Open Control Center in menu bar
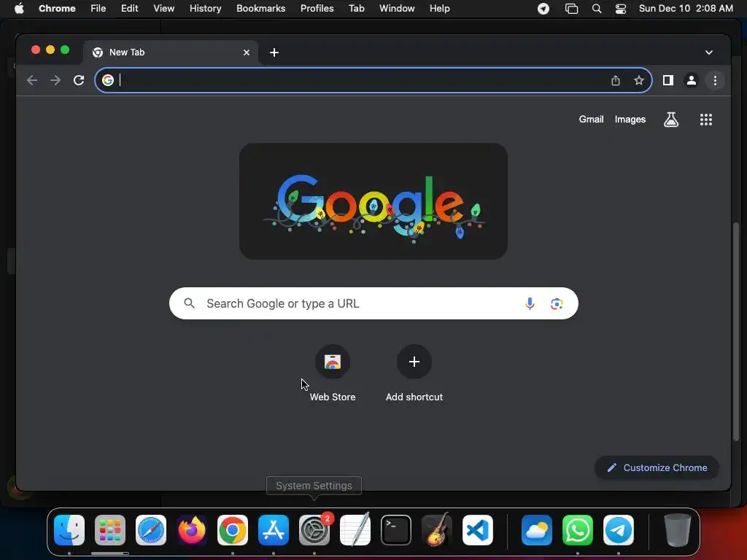The width and height of the screenshot is (747, 560). click(621, 9)
